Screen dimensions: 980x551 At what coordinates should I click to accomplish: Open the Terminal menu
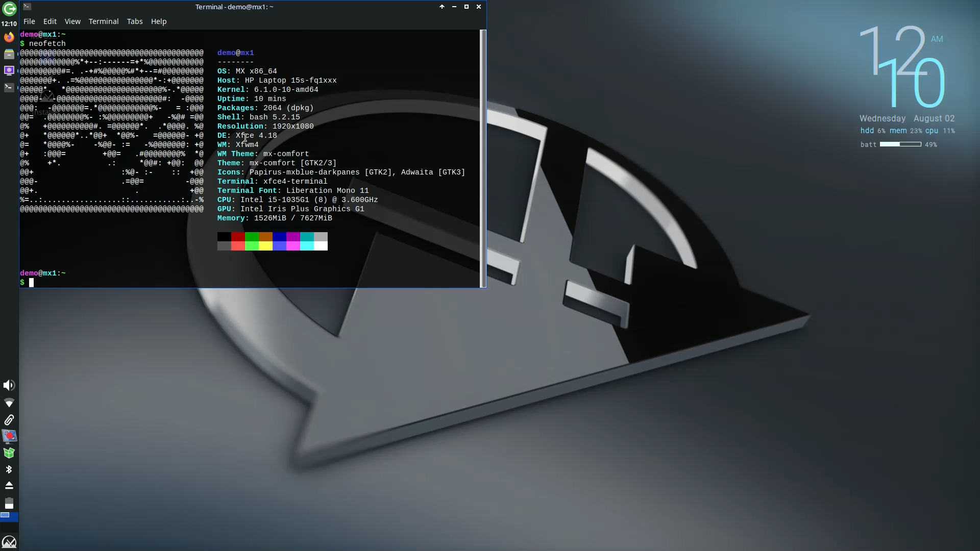coord(104,21)
